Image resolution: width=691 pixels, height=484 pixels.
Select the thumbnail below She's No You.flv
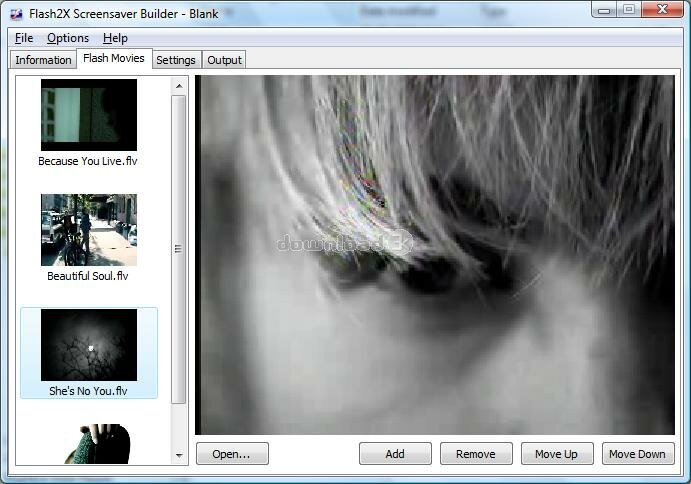coord(98,443)
